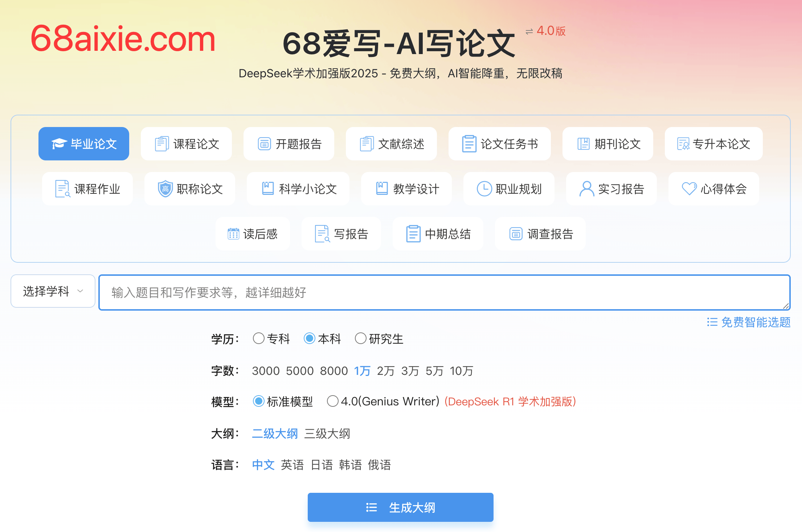
Task: Select the 职业规划 clock icon
Action: 484,189
